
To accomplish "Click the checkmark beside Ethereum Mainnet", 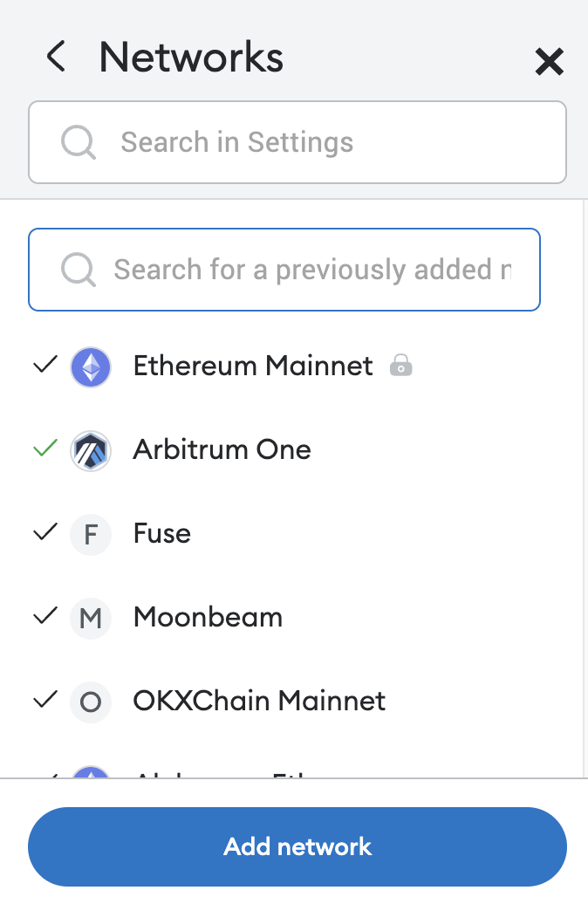I will pyautogui.click(x=44, y=365).
